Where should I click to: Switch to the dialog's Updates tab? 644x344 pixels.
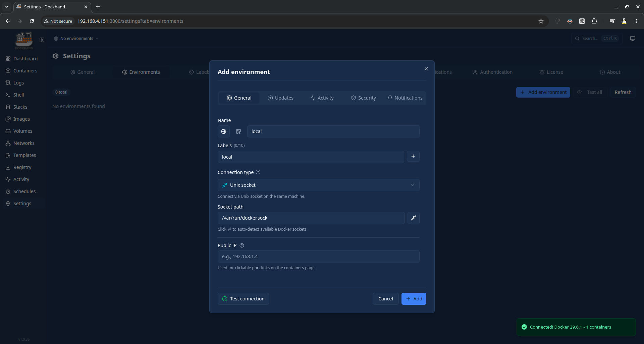[280, 98]
